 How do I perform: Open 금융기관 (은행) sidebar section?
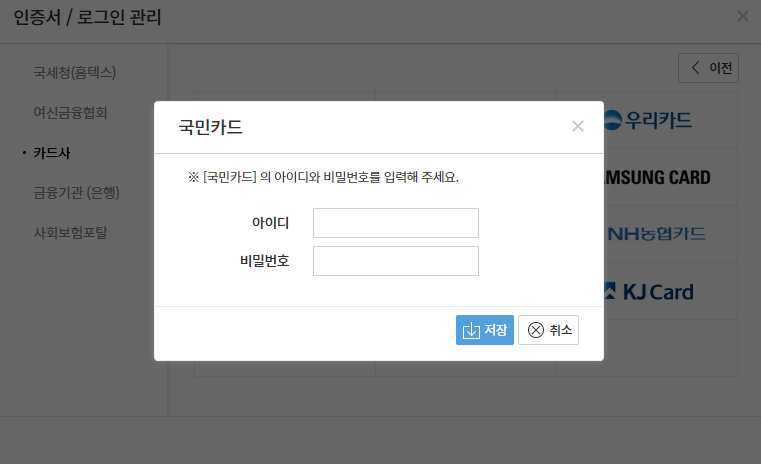76,192
